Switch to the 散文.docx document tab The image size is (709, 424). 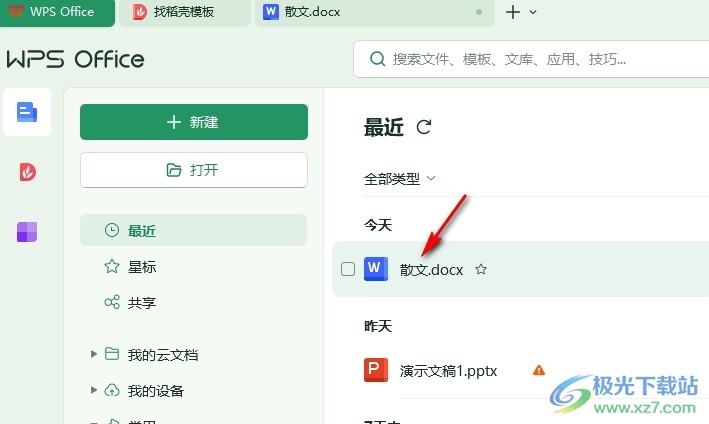374,12
